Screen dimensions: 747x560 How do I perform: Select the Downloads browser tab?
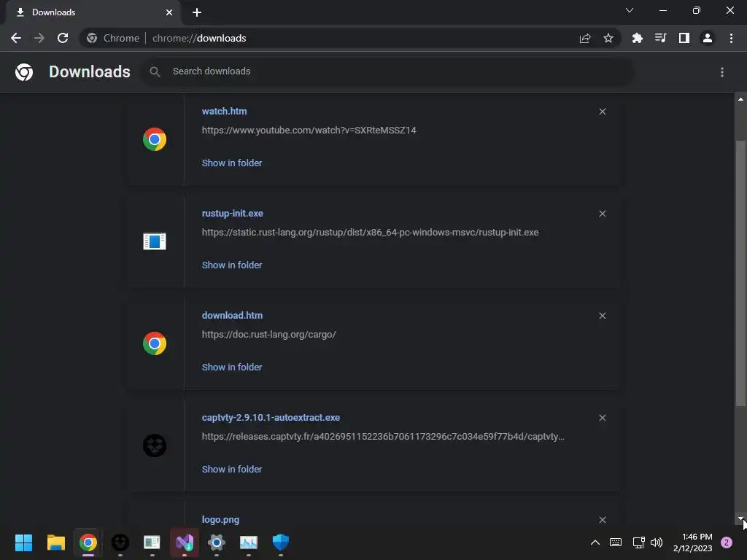point(93,12)
